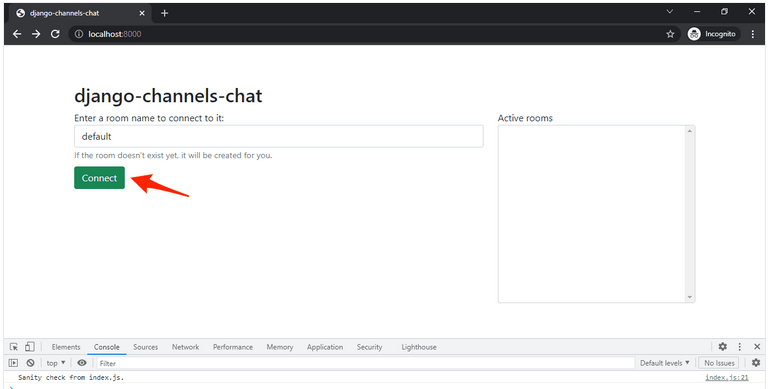Image resolution: width=771 pixels, height=389 pixels.
Task: Open the index.js:21 source link
Action: click(727, 378)
